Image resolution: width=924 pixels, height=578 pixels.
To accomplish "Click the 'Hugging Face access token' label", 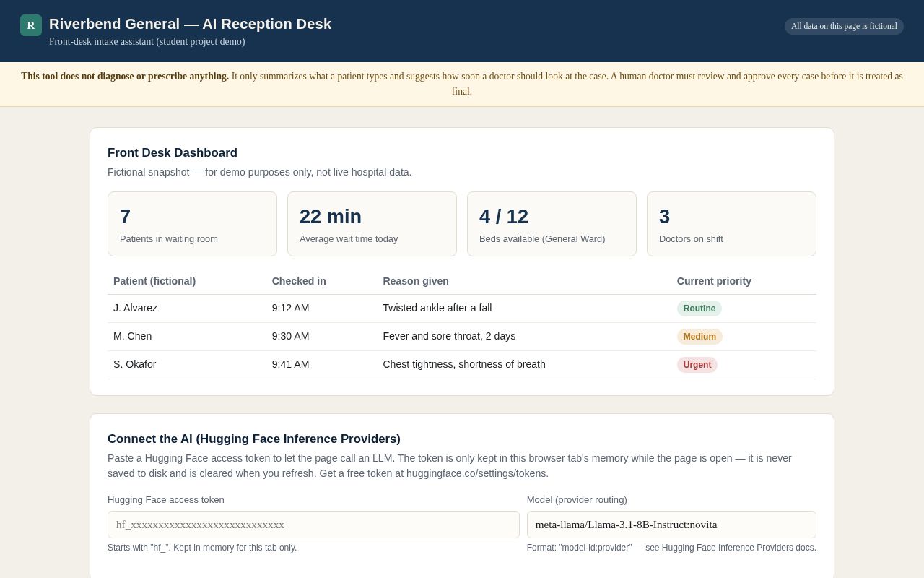I will (166, 500).
